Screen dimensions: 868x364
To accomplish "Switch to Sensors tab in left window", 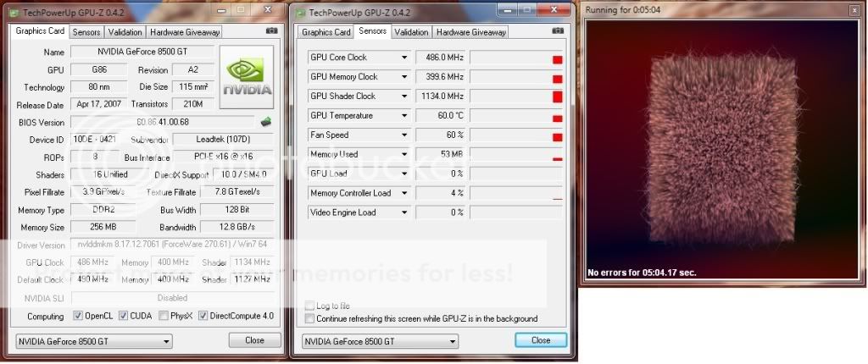I will pyautogui.click(x=86, y=32).
